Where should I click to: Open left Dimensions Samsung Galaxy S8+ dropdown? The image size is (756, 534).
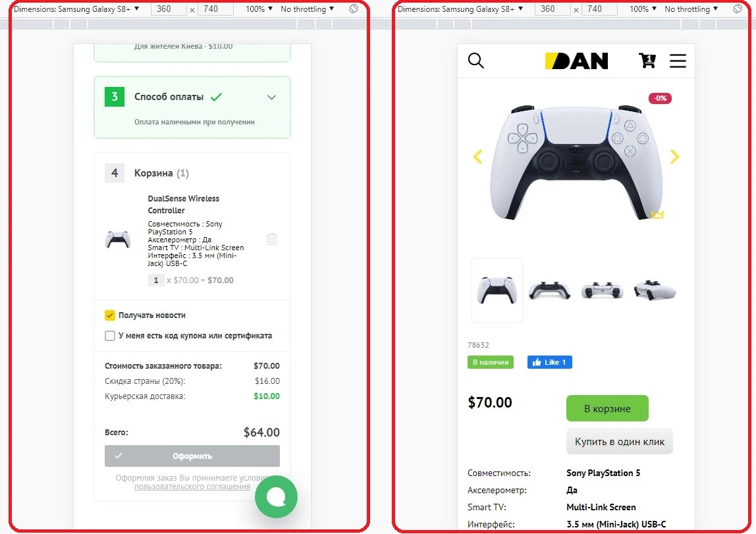click(x=76, y=9)
